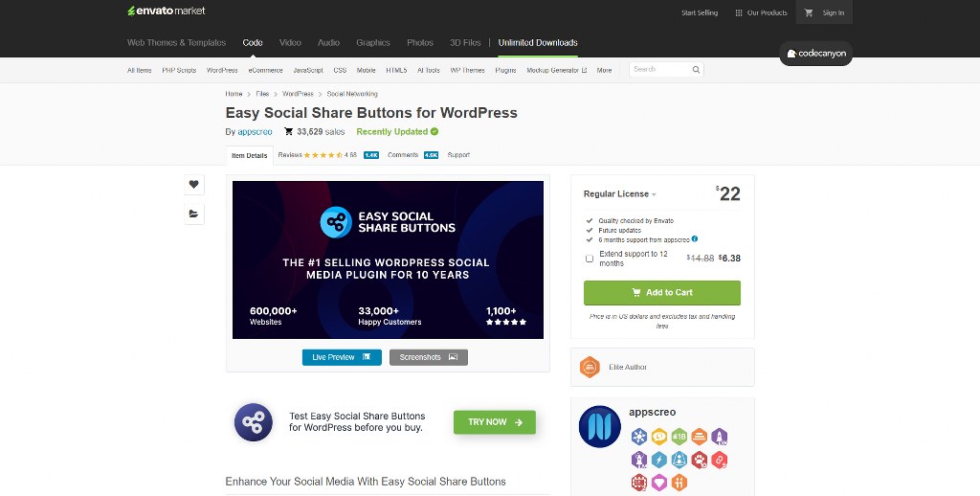Click the appscreo name in author card
This screenshot has width=980, height=496.
click(x=652, y=412)
